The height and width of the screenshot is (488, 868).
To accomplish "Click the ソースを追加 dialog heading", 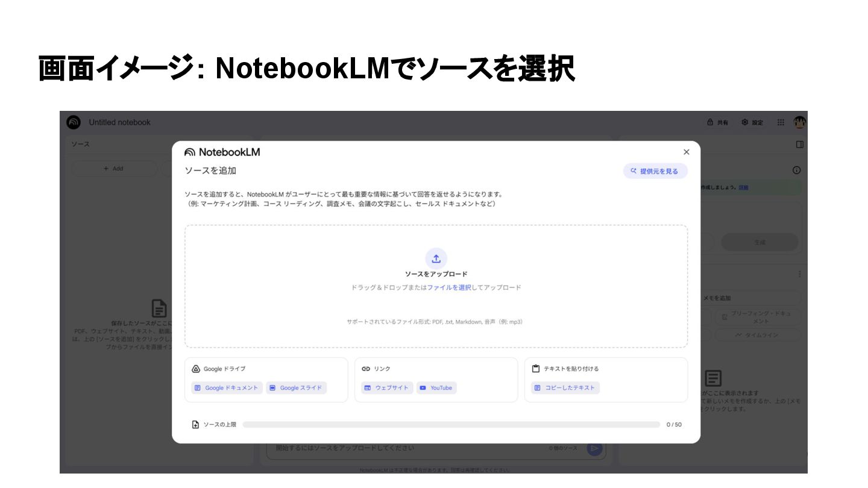I will [x=210, y=170].
